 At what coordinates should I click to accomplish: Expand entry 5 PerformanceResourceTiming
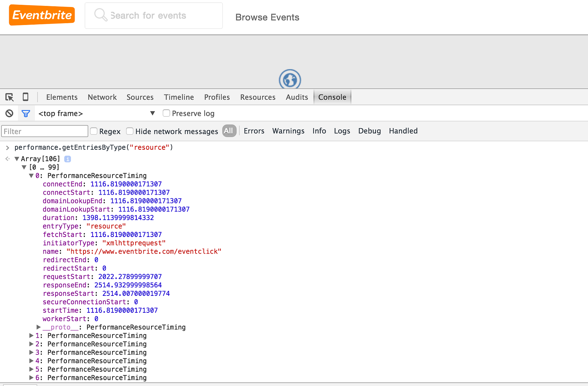[32, 369]
